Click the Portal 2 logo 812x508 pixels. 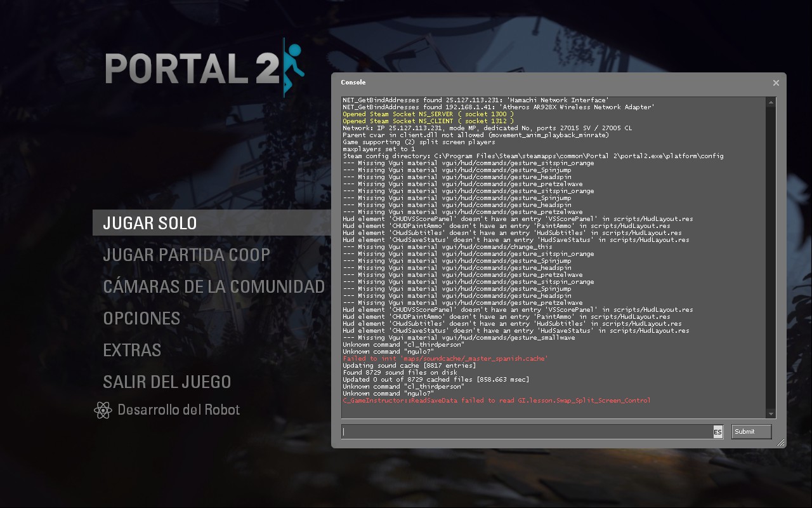[x=204, y=67]
